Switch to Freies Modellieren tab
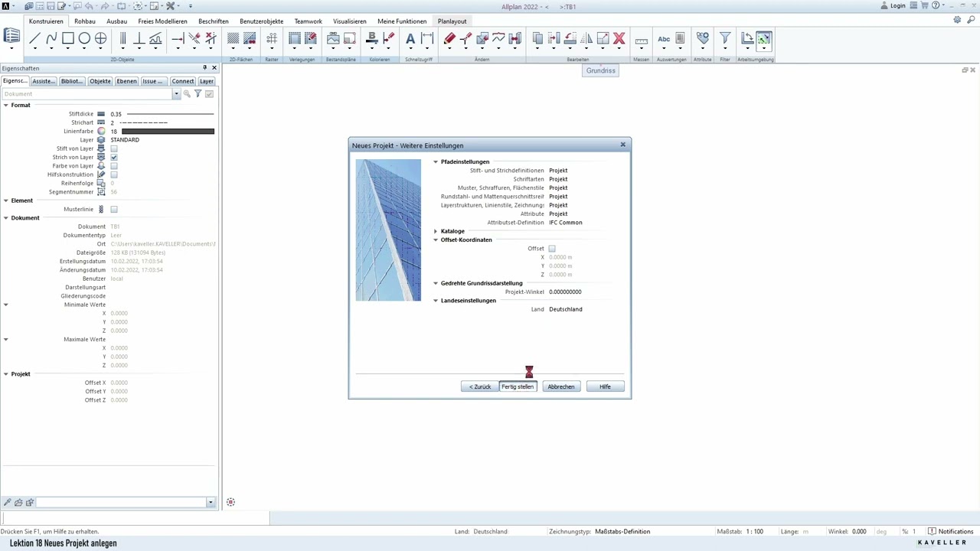Image resolution: width=980 pixels, height=551 pixels. tap(161, 21)
